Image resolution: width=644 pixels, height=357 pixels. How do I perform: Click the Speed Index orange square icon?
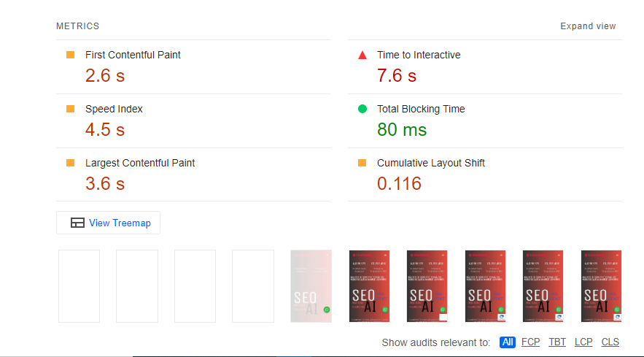click(70, 109)
